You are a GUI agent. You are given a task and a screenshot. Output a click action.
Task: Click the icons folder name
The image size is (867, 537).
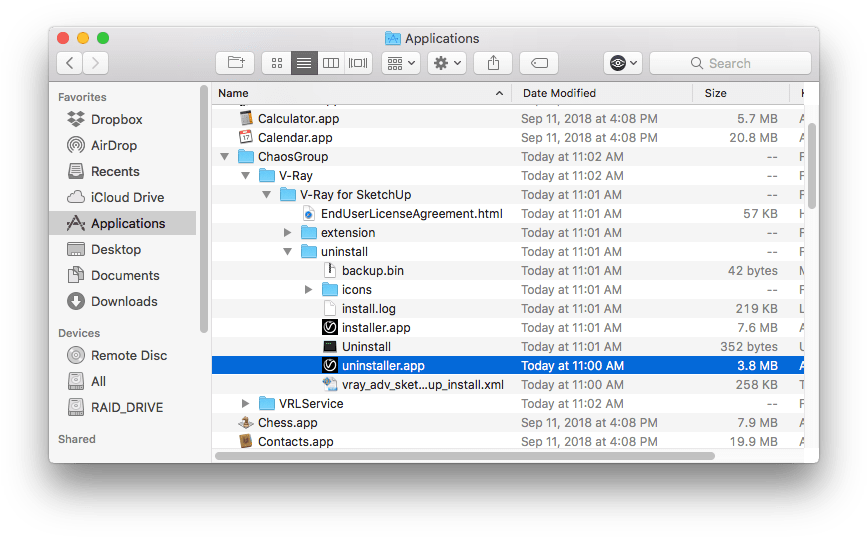357,290
